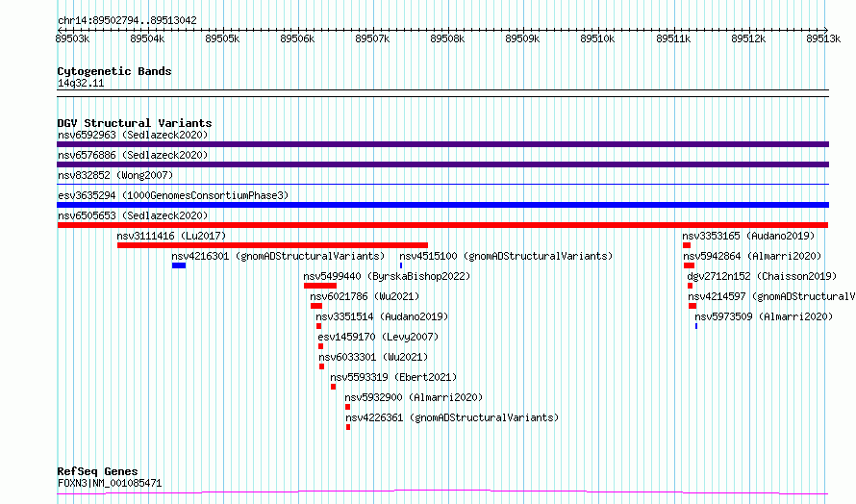
Task: Select the nsv5499440 red block
Action: [x=320, y=286]
